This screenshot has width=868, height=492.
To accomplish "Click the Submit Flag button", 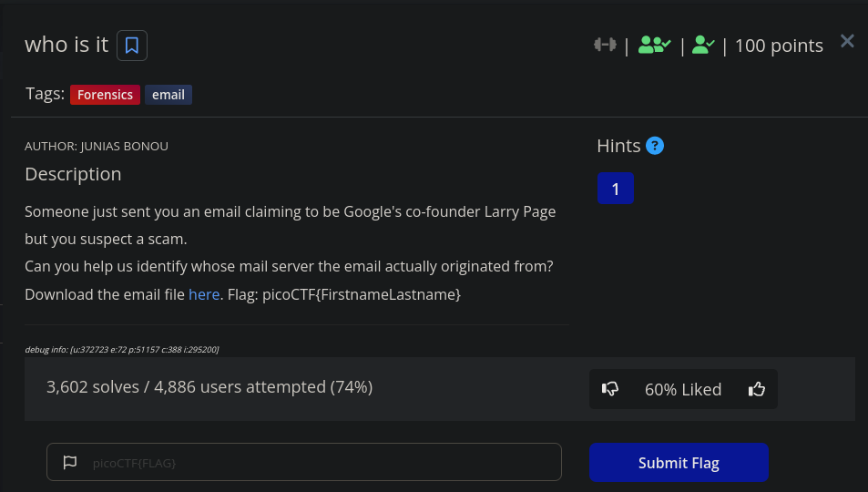I will [x=679, y=462].
